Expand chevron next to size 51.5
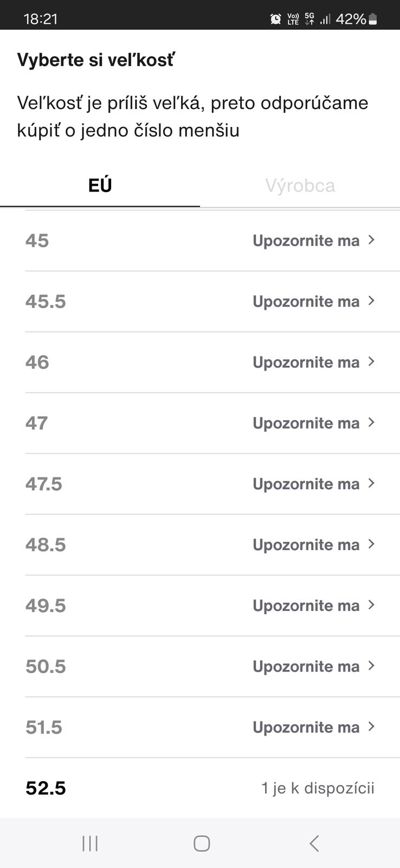Viewport: 400px width, 868px height. 371,726
